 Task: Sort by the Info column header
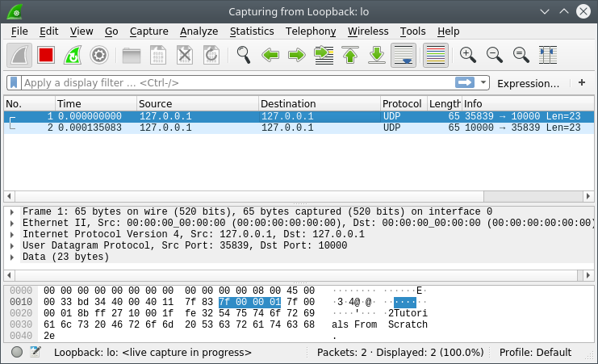528,104
